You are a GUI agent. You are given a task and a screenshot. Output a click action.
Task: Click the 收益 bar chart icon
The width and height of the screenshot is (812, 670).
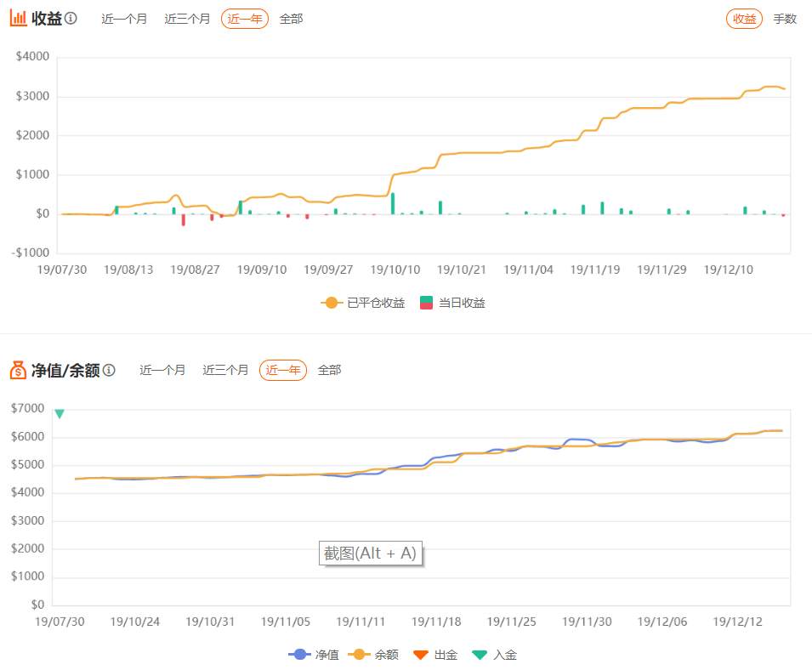tap(18, 19)
